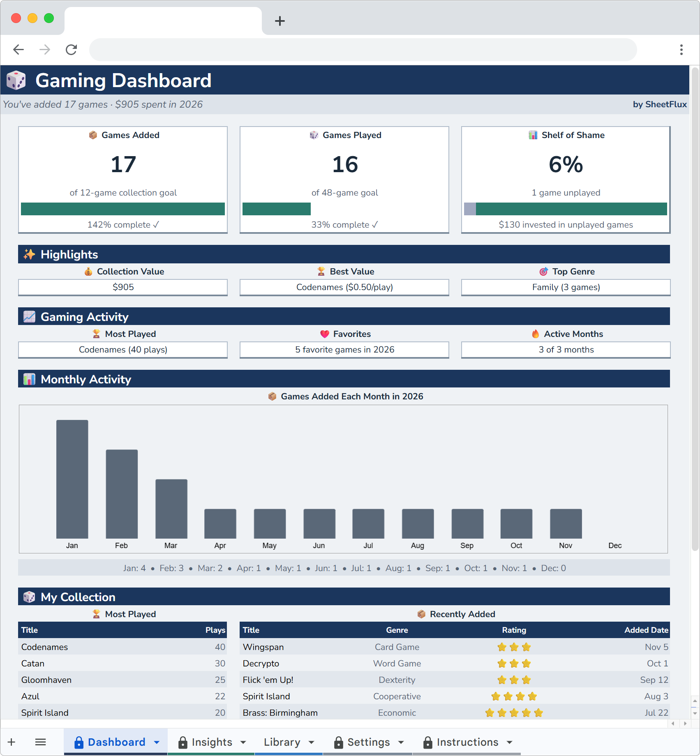Click the heart icon above Favorites
The image size is (700, 756).
(324, 334)
